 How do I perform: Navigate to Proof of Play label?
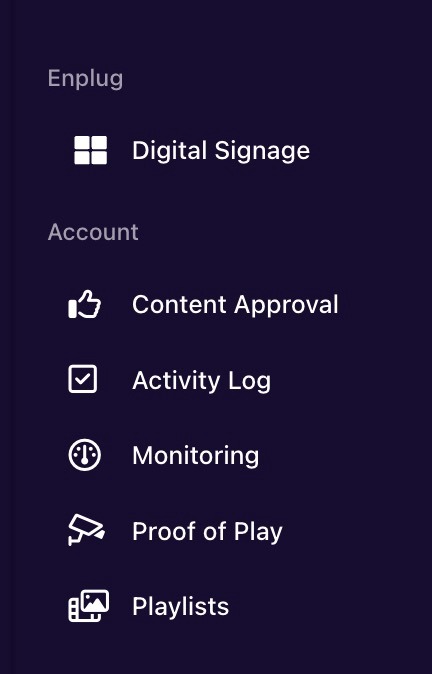coord(207,531)
